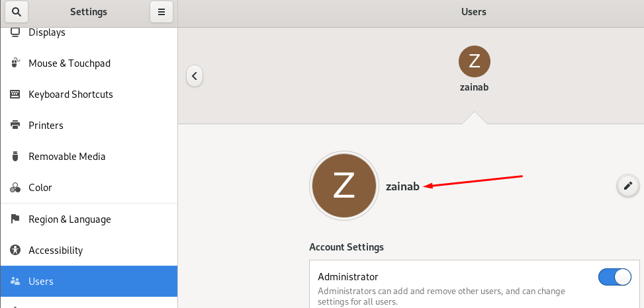Click the Removable Media icon in sidebar
Viewport: 644px width, 308px height.
15,157
